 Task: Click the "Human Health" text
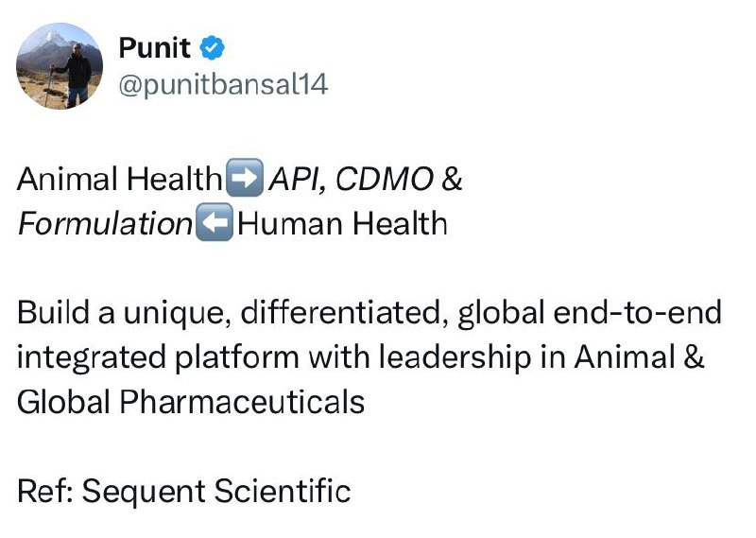point(341,224)
